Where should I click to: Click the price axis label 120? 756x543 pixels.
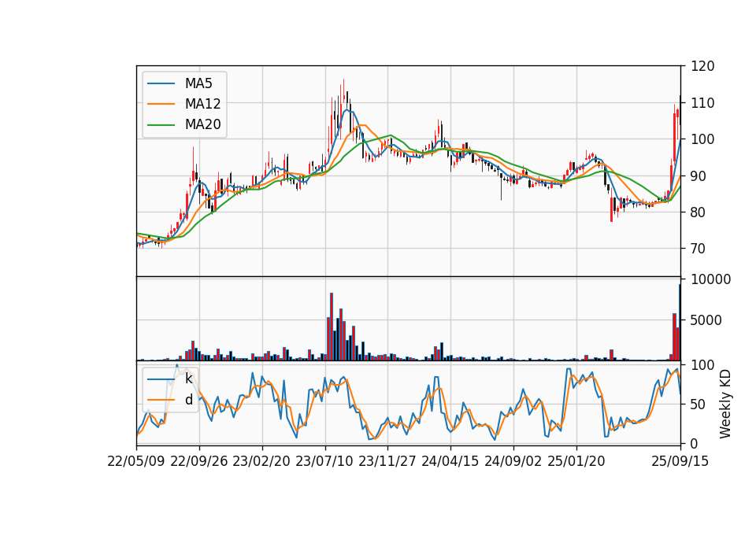tap(702, 66)
